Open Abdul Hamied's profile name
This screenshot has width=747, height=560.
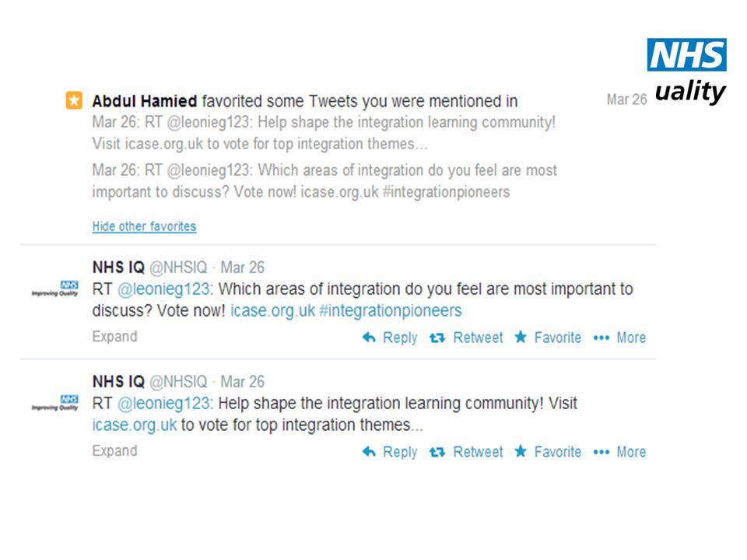145,101
